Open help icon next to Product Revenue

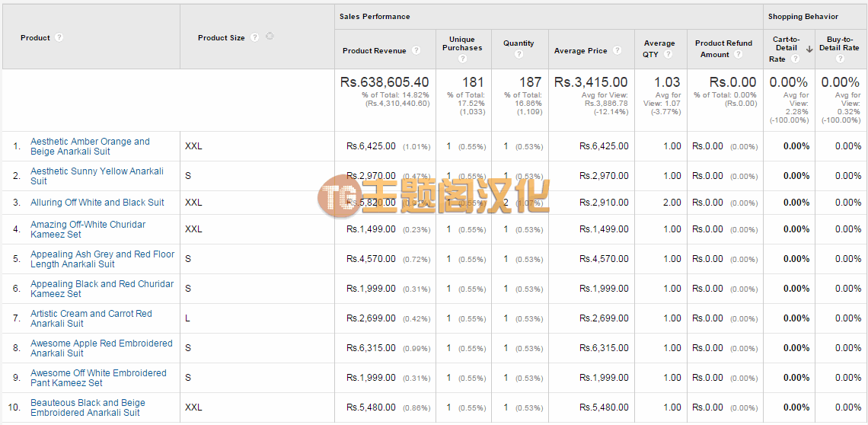pos(416,50)
